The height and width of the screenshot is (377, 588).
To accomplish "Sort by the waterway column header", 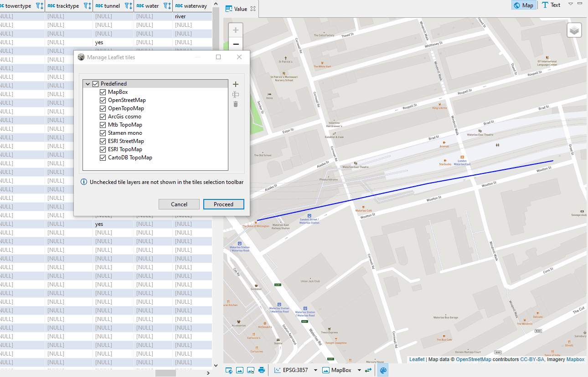I will click(x=191, y=6).
